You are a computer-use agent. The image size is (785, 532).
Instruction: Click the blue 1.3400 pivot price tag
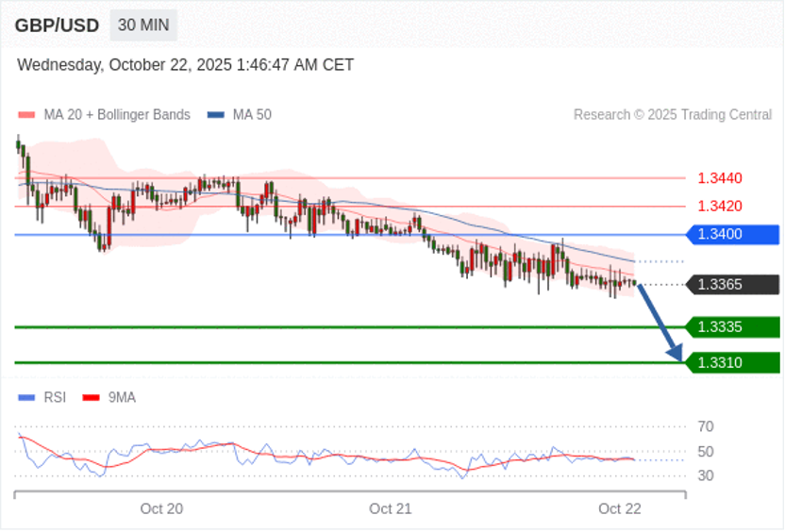coord(732,234)
